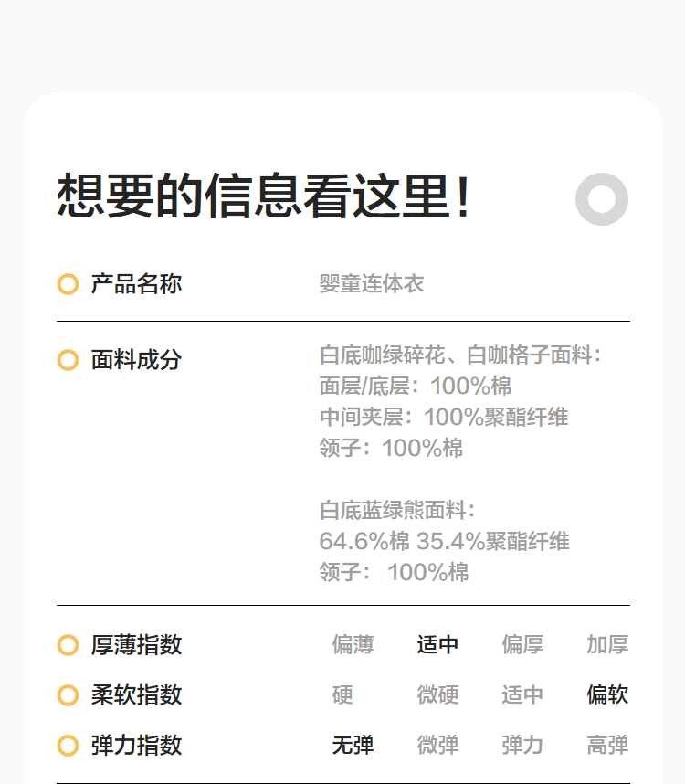Image resolution: width=685 pixels, height=784 pixels.
Task: Select 偏软 softness option
Action: [607, 695]
